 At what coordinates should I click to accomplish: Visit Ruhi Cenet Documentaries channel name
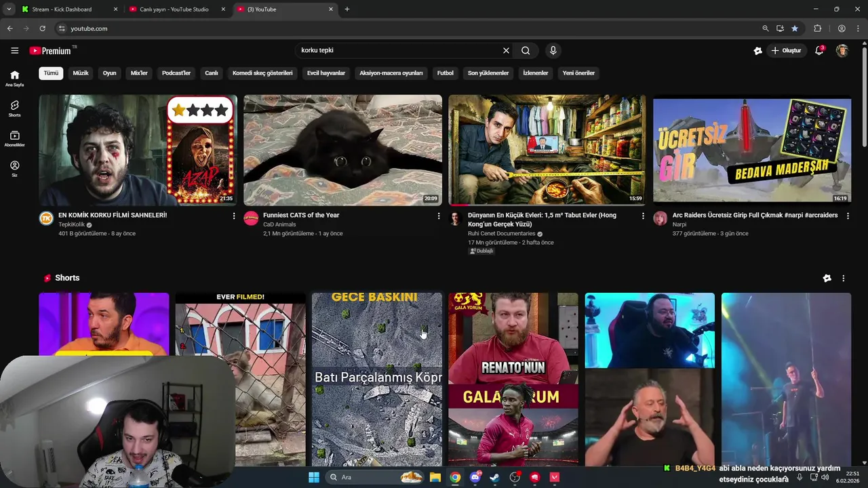tap(501, 234)
